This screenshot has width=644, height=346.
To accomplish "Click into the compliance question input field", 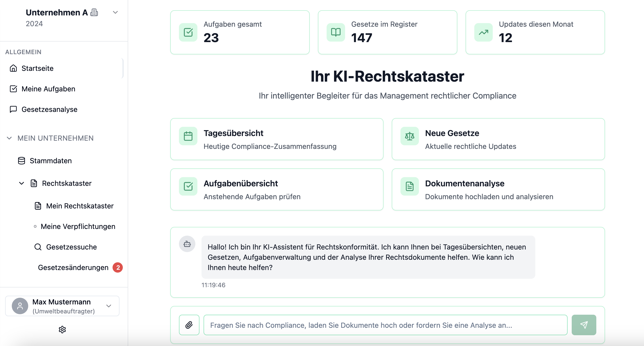I will point(385,325).
